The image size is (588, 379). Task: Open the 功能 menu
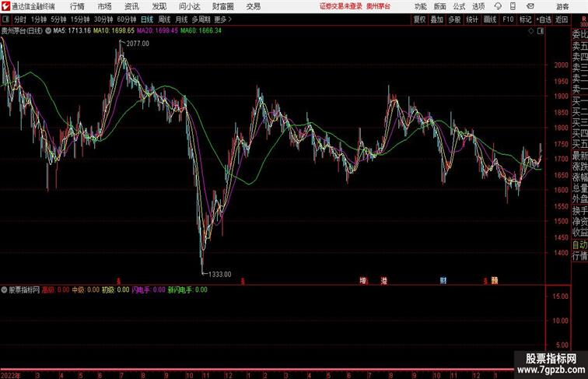(x=420, y=6)
